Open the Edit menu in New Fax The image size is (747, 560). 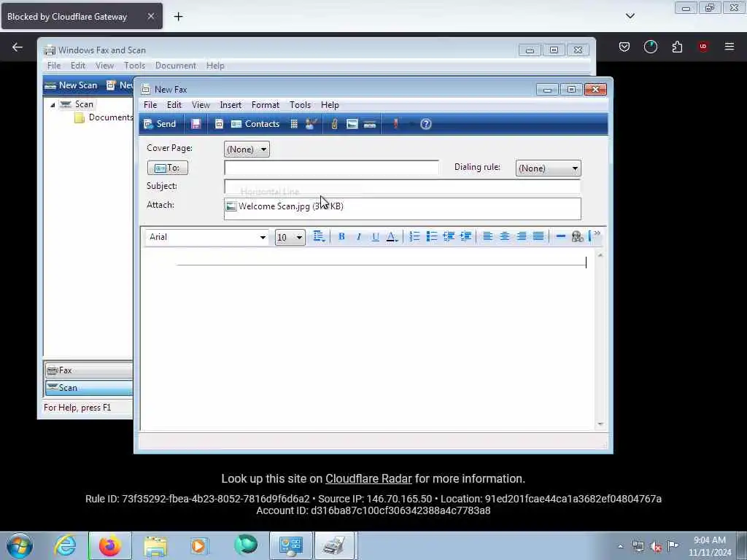[x=174, y=105]
